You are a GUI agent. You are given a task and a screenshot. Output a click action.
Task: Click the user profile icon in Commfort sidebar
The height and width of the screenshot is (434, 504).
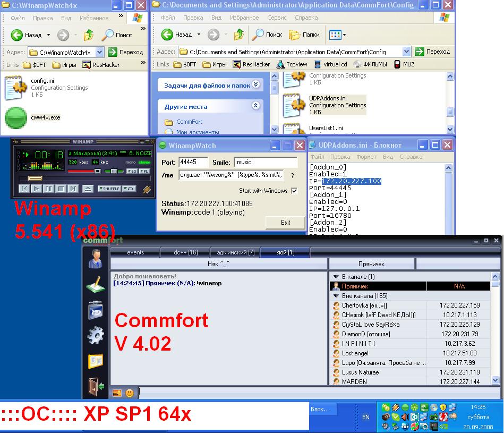click(x=96, y=260)
